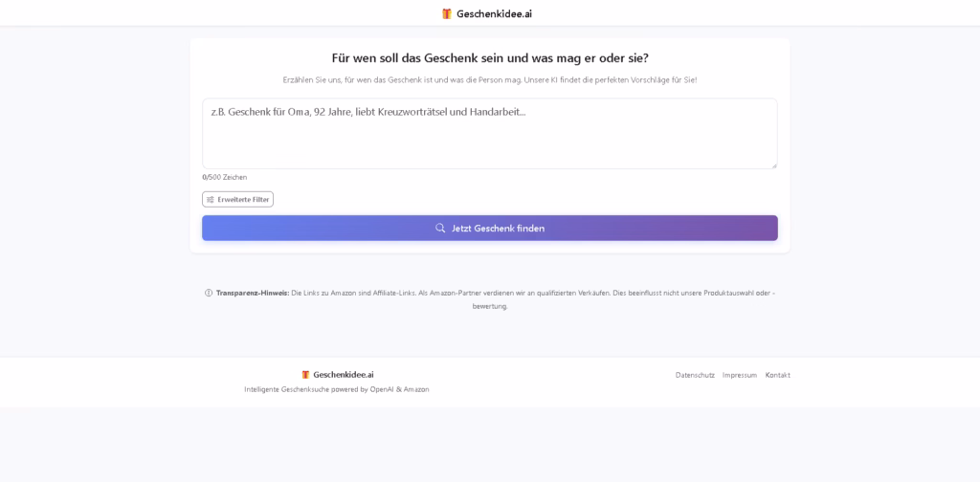Open the Impressum page

point(740,375)
